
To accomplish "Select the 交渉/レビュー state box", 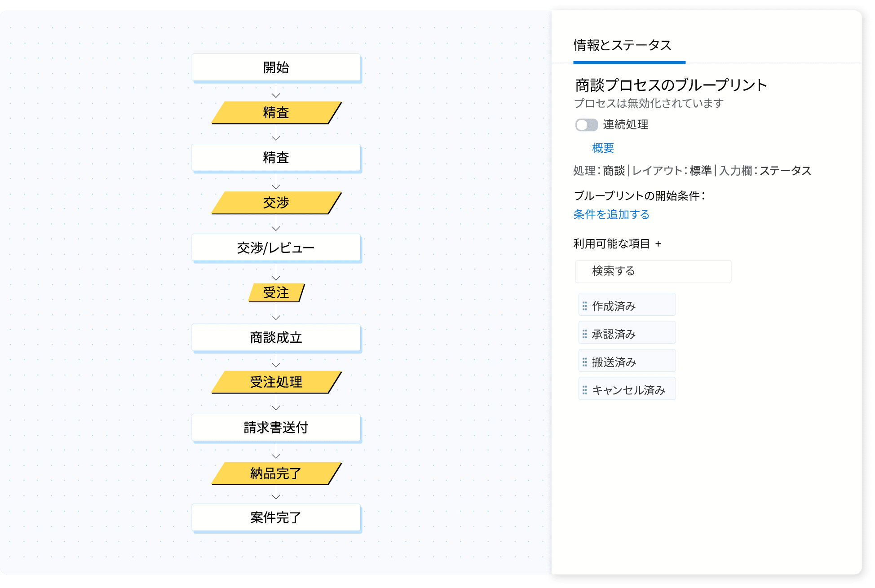I will (x=276, y=248).
